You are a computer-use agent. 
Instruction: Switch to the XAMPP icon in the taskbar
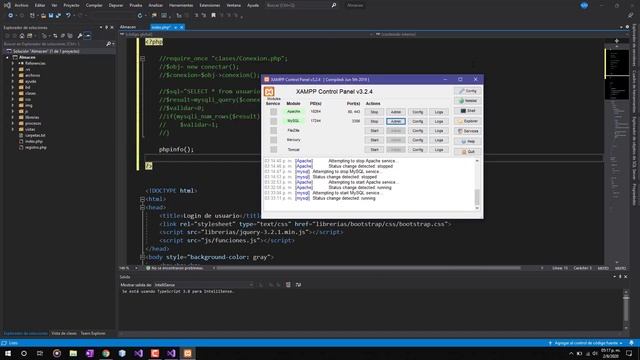[x=188, y=353]
